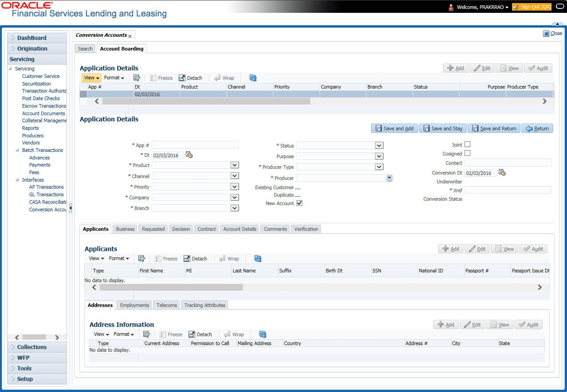Switch to the Contract tab
567x392 pixels.
(x=207, y=229)
